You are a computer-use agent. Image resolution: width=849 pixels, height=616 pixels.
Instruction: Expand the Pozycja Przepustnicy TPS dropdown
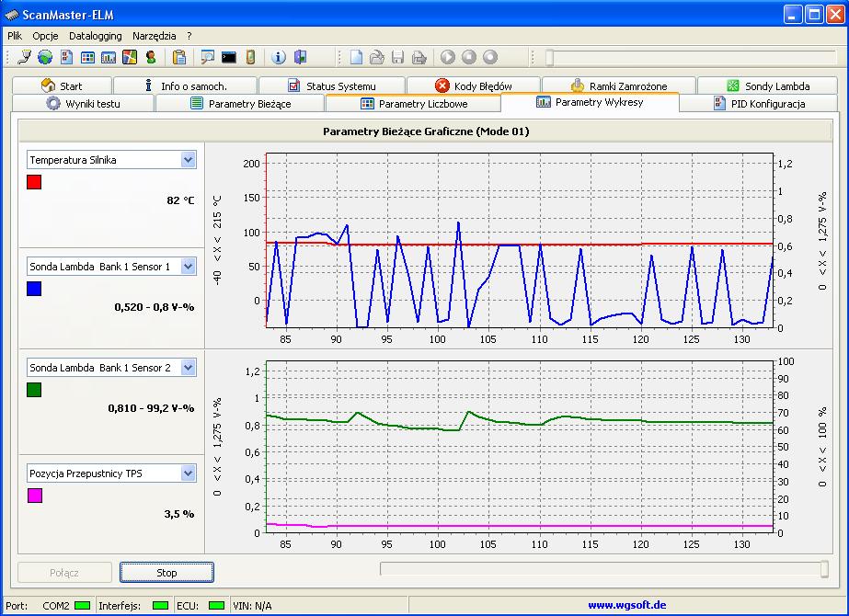coord(189,473)
